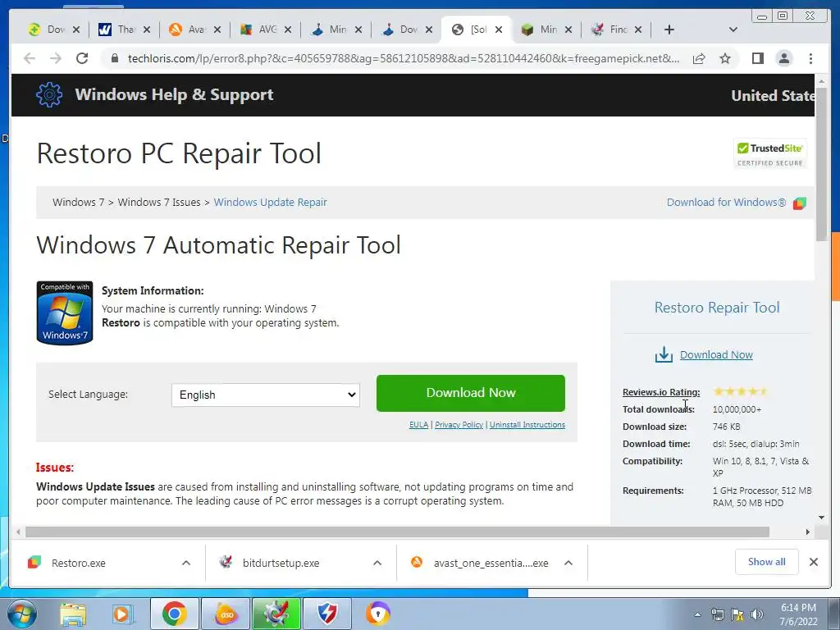
Task: Click the Reviews.io Rating link
Action: (x=661, y=392)
